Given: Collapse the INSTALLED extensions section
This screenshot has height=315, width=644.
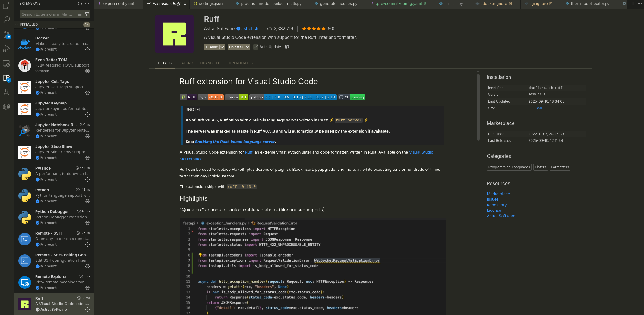Looking at the screenshot, I should pos(54,24).
